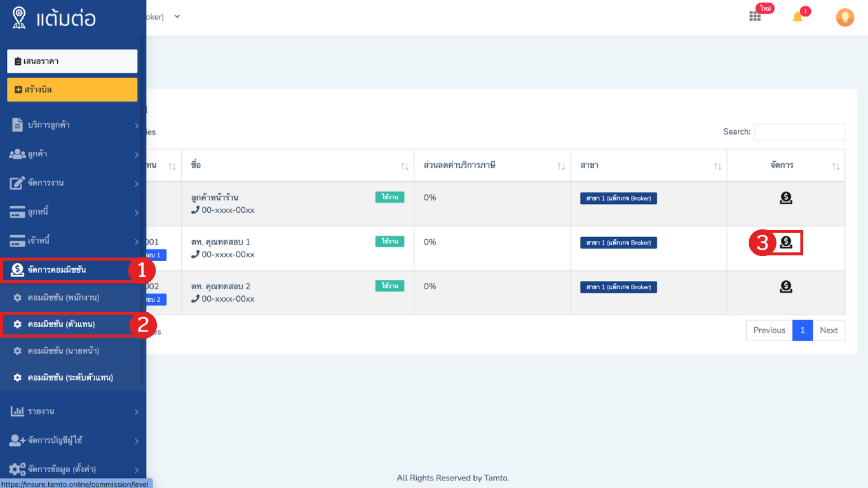This screenshot has height=488, width=868.
Task: Click the รายงาน chart icon
Action: [x=17, y=411]
